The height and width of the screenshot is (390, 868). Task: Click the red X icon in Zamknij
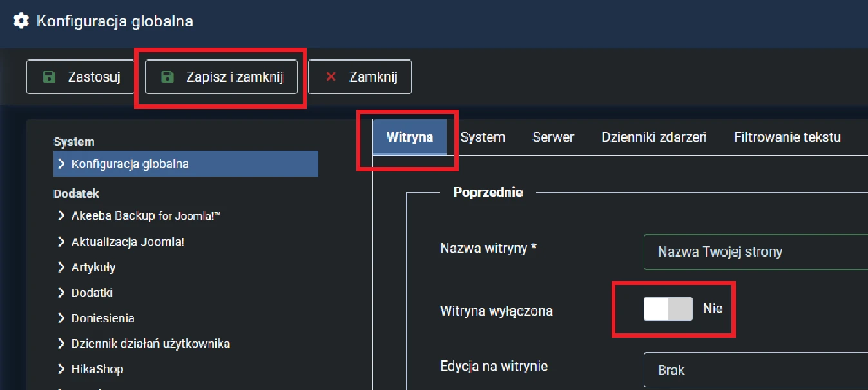[x=331, y=77]
